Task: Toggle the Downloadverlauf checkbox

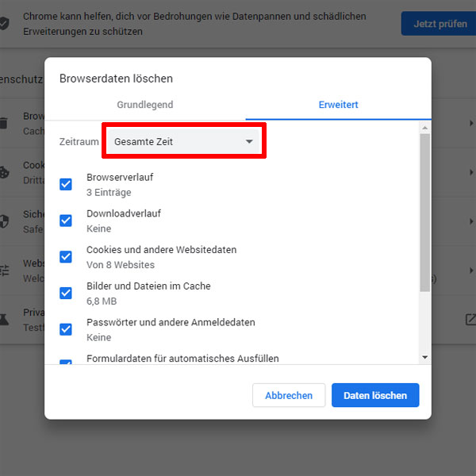Action: [x=66, y=221]
